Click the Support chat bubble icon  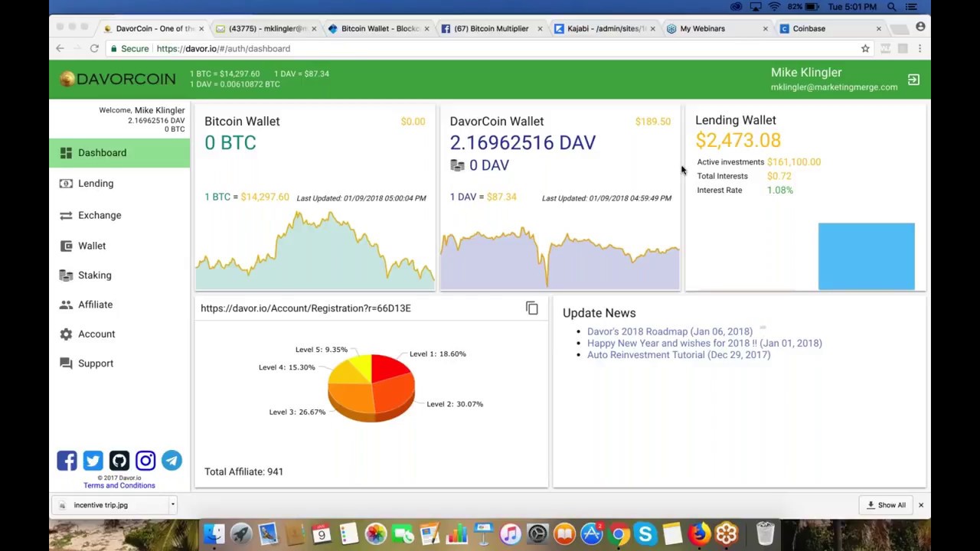[66, 364]
